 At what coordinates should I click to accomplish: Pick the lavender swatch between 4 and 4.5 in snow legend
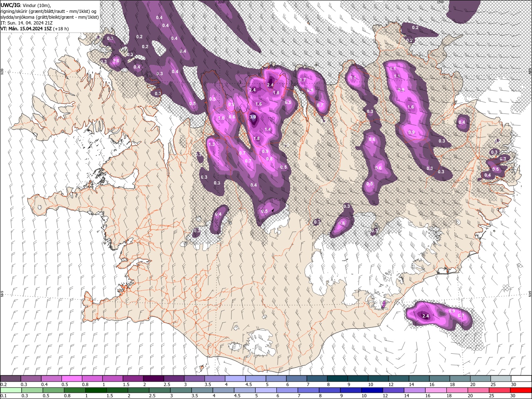tap(235, 379)
